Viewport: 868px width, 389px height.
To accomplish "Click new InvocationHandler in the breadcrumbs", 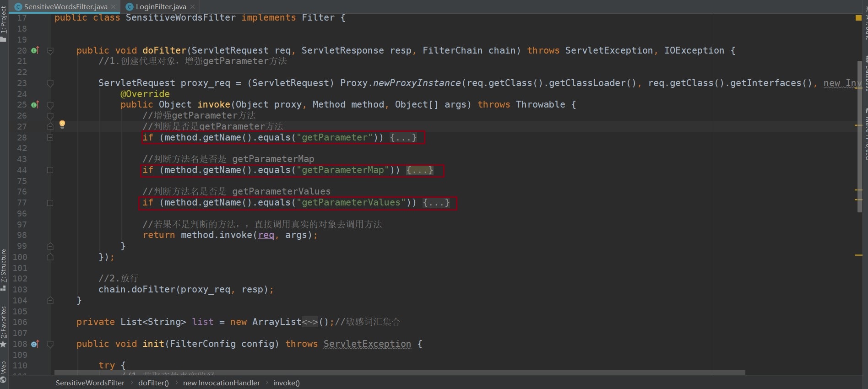I will pyautogui.click(x=221, y=383).
